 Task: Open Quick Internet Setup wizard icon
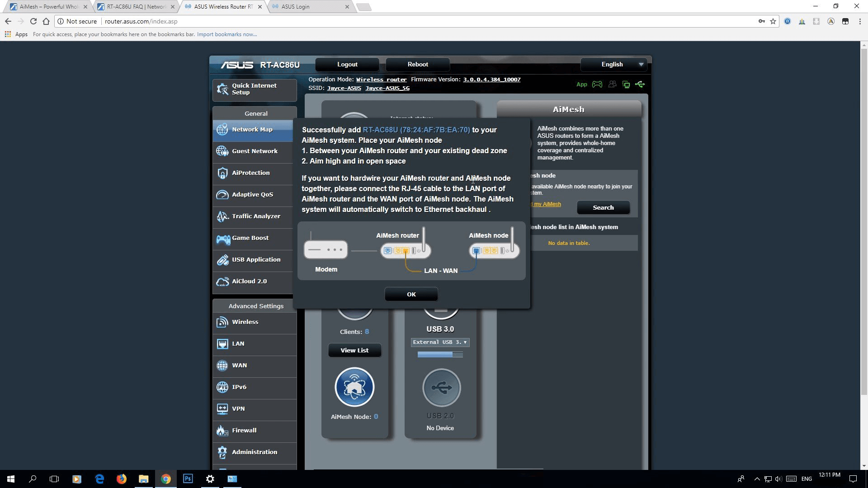point(222,89)
